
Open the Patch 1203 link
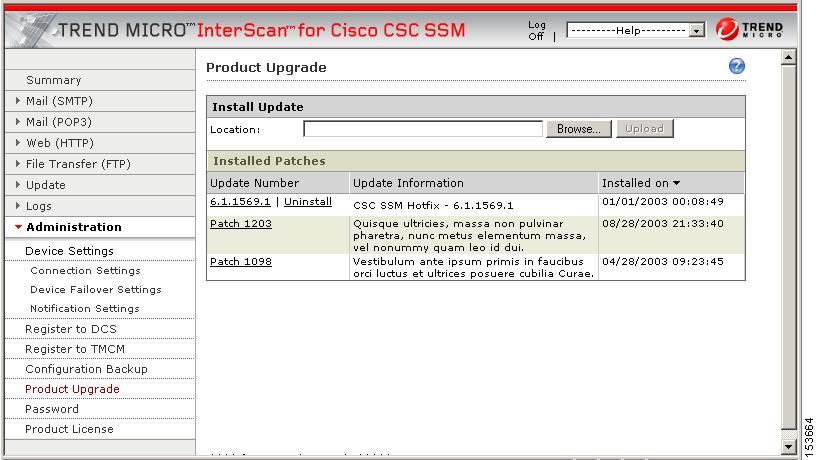[x=241, y=224]
